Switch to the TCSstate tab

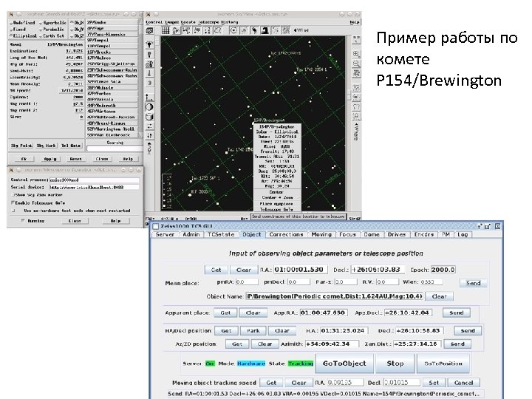tap(221, 234)
